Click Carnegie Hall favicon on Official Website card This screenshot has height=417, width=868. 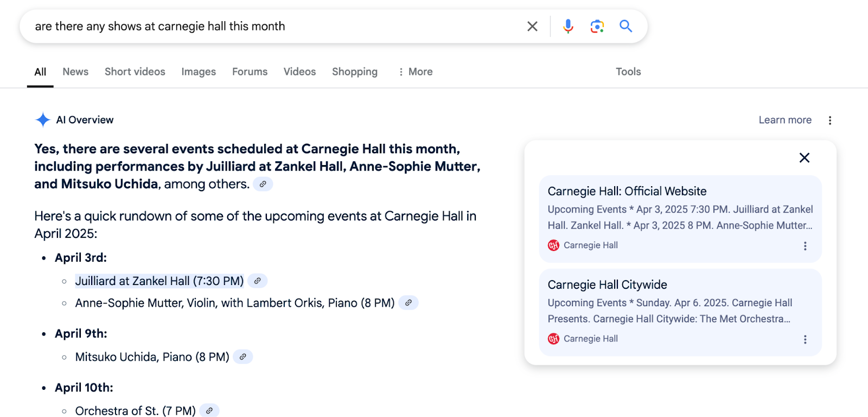[x=553, y=245]
